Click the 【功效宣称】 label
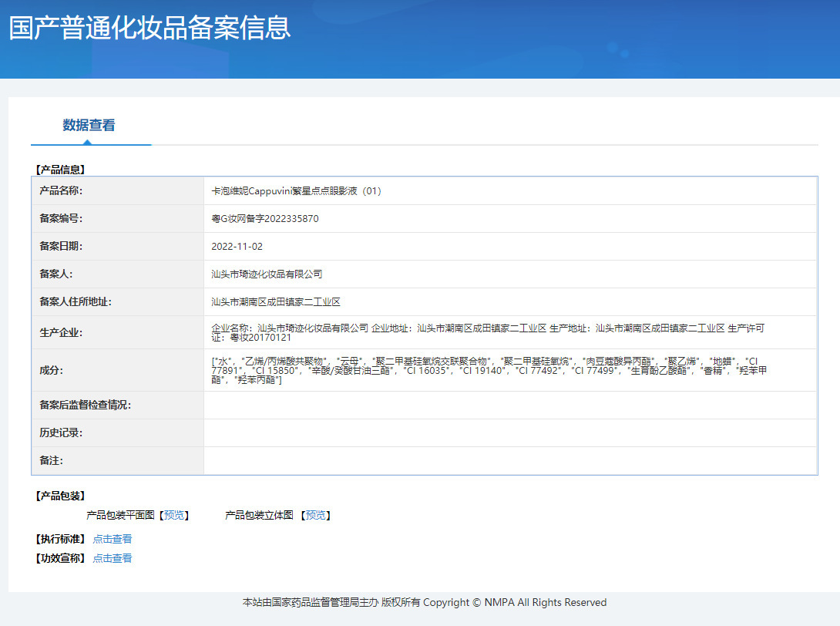This screenshot has width=840, height=626. (x=60, y=558)
